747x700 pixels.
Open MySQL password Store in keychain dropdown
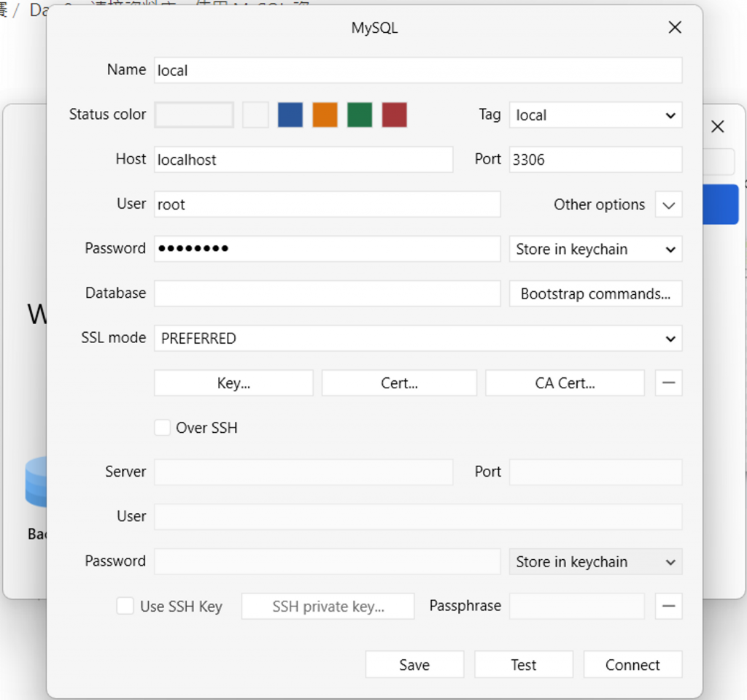click(x=595, y=249)
